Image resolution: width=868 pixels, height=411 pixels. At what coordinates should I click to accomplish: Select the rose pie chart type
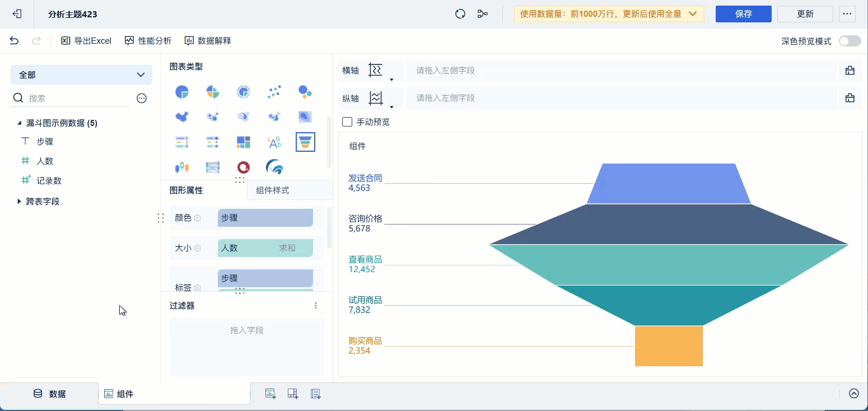tap(213, 92)
